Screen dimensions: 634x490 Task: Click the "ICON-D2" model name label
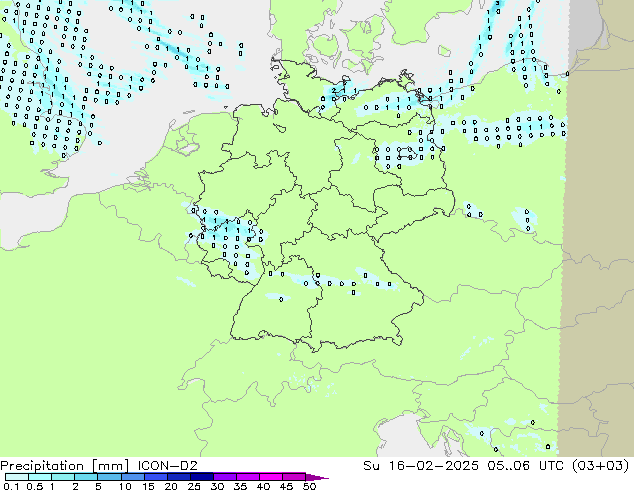tap(167, 465)
